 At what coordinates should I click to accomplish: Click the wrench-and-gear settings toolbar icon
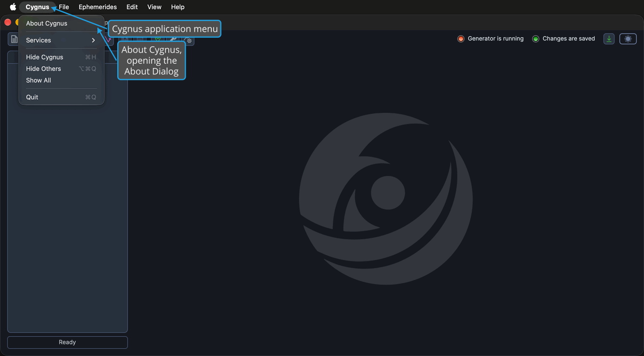189,41
